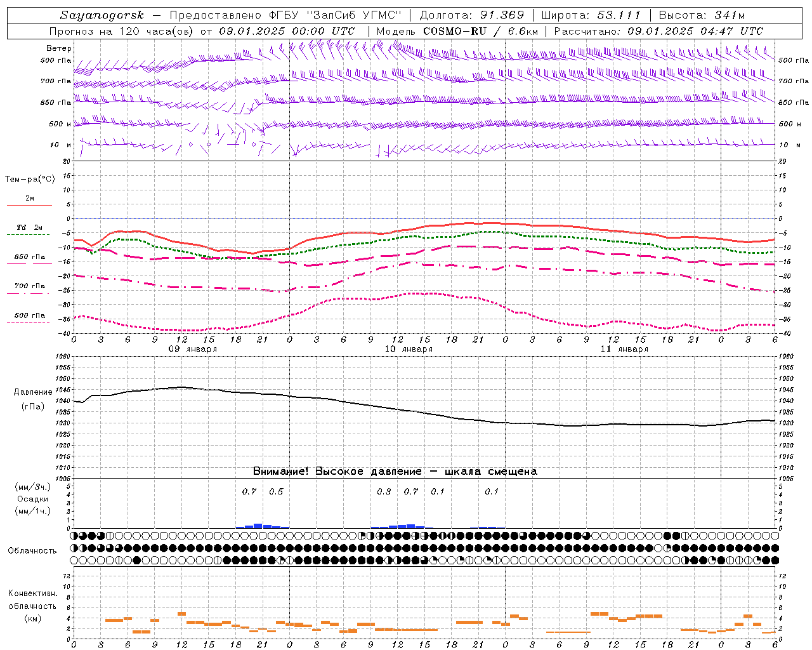Screen dimensions: 812x650
Task: Click the 'Давление' pressure panel label
Action: click(33, 392)
